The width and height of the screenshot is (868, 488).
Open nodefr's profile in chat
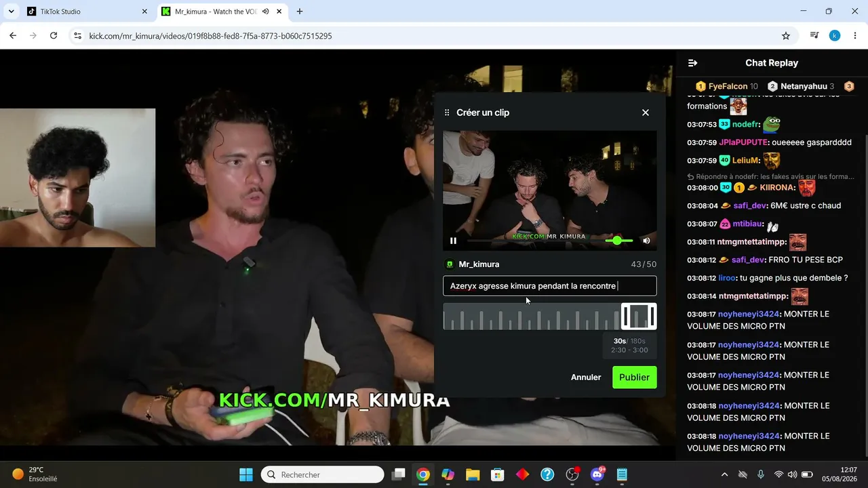746,125
